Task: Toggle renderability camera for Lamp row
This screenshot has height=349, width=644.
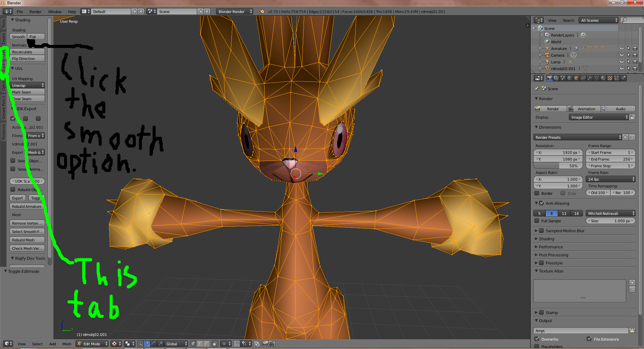Action: [x=635, y=62]
